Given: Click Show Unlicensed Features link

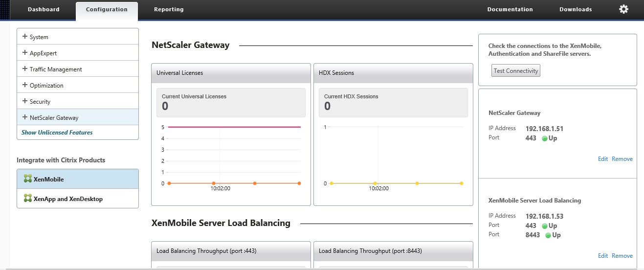Looking at the screenshot, I should point(57,133).
